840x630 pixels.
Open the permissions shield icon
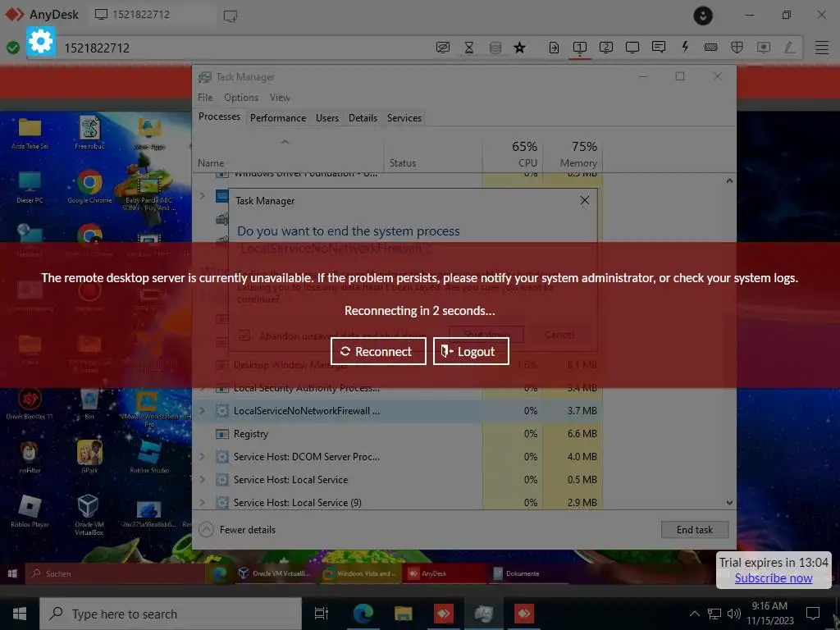737,48
